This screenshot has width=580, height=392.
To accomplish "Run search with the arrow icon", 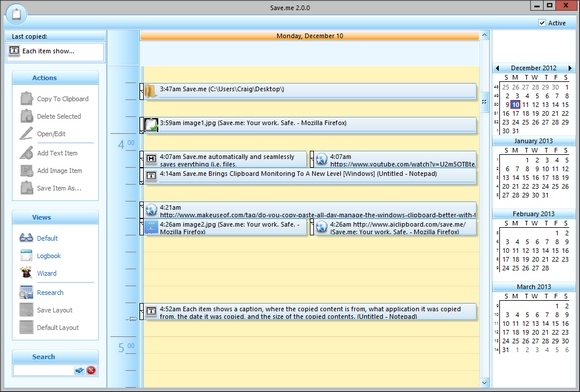I will (79, 370).
